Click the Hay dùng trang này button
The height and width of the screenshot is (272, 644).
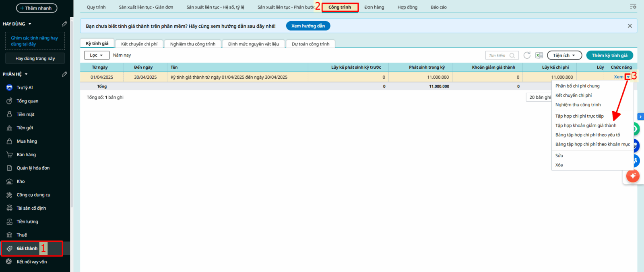coord(35,59)
